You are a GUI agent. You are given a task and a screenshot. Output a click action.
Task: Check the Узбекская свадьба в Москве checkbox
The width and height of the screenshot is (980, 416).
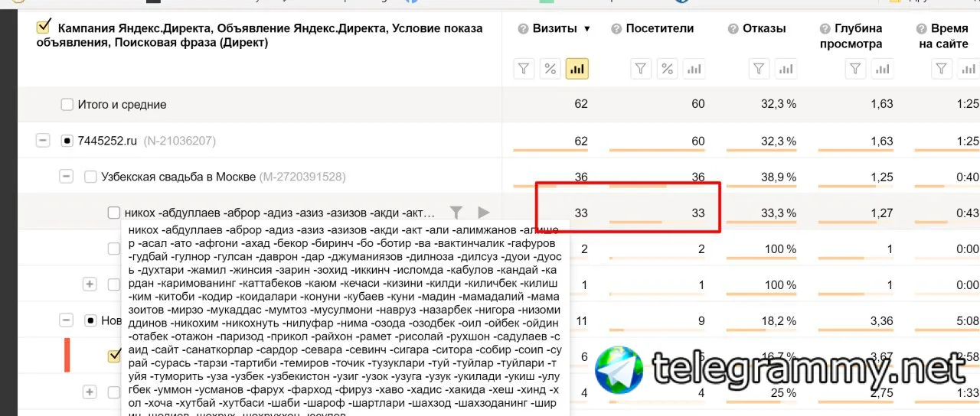pyautogui.click(x=90, y=177)
